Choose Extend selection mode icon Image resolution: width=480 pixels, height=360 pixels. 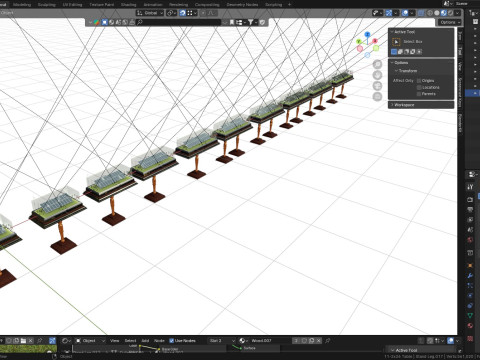point(400,52)
